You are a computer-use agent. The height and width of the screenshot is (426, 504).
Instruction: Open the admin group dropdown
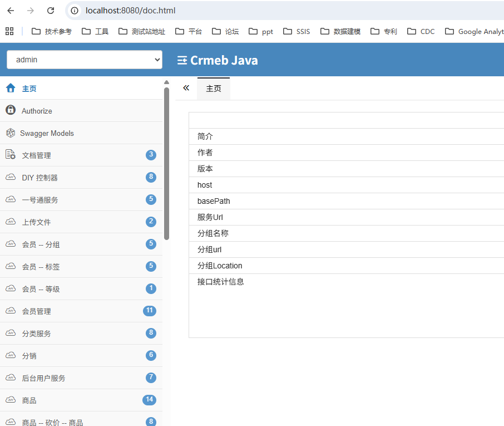[x=85, y=60]
